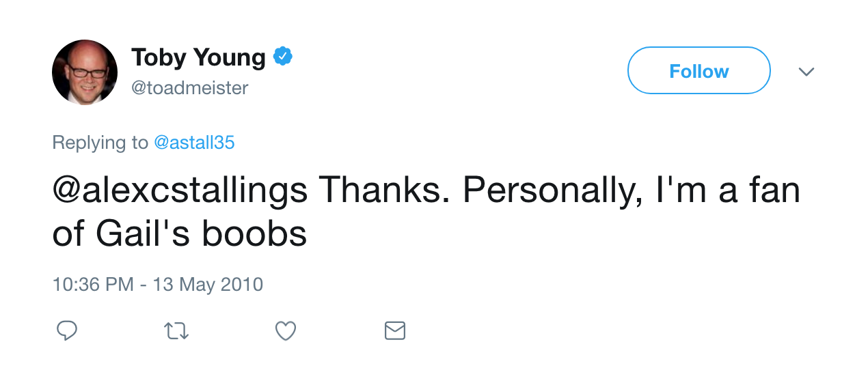
Task: Click the 13 May 2010 date text
Action: [x=208, y=284]
